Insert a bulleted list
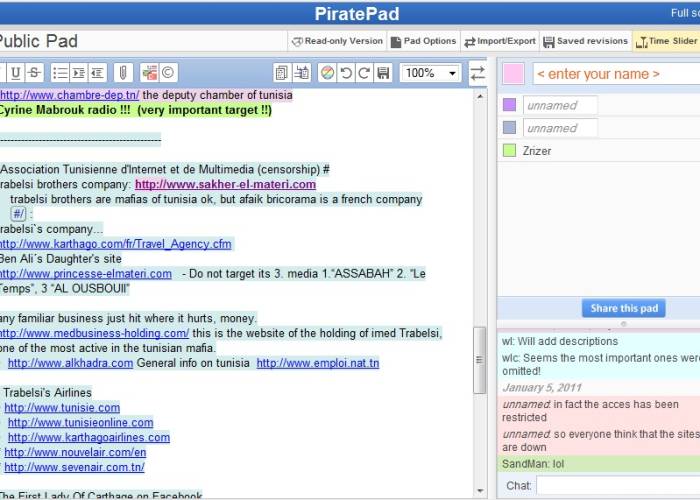Screen dimensions: 700x500 [60, 73]
